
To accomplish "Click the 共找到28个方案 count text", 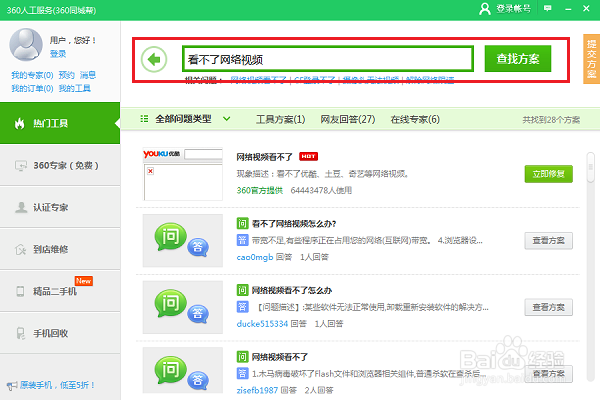I will pyautogui.click(x=551, y=120).
